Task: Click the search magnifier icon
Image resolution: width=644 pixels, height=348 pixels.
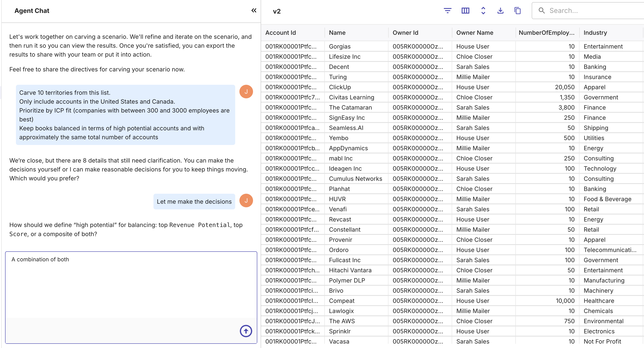Action: [541, 10]
